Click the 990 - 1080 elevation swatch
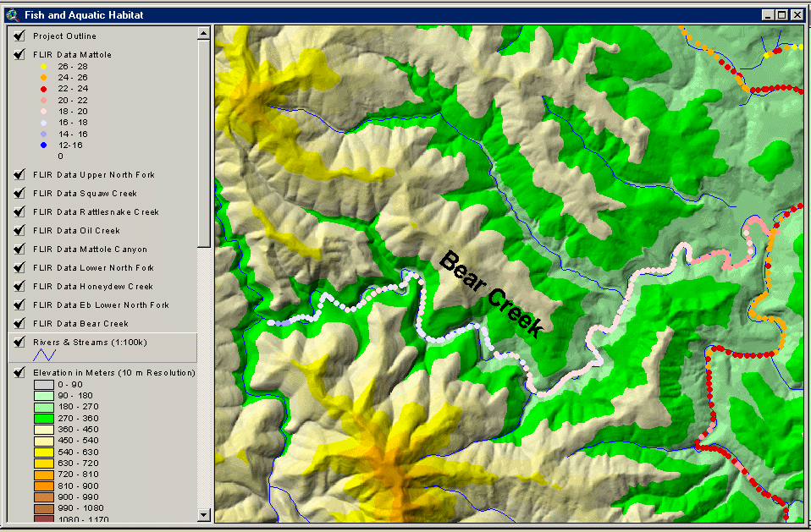The width and height of the screenshot is (811, 532). pos(44,509)
